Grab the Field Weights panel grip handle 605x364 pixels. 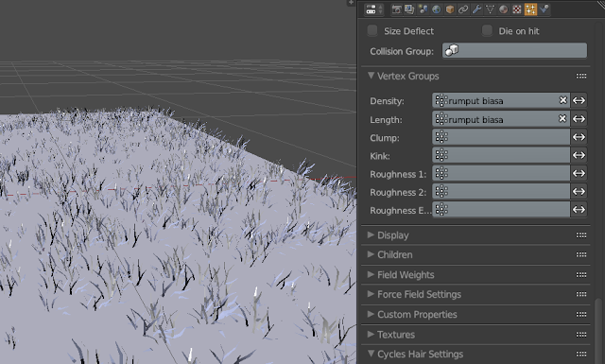[x=581, y=274]
